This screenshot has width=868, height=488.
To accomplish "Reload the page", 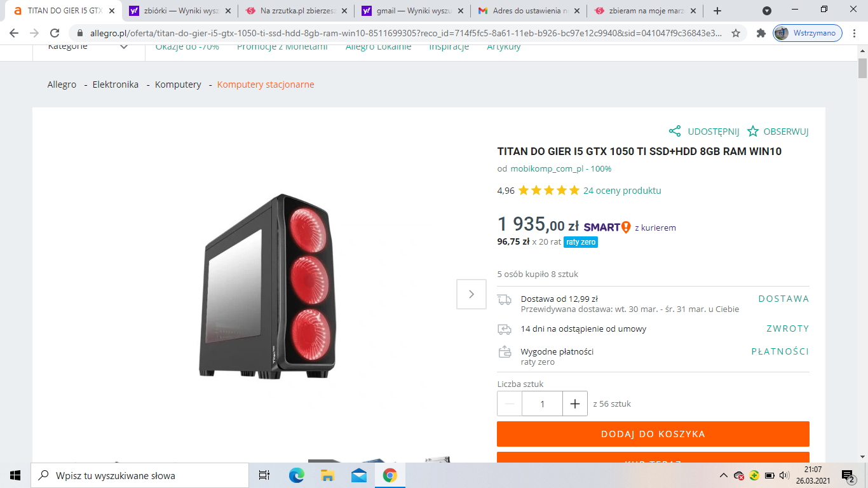I will pos(55,33).
